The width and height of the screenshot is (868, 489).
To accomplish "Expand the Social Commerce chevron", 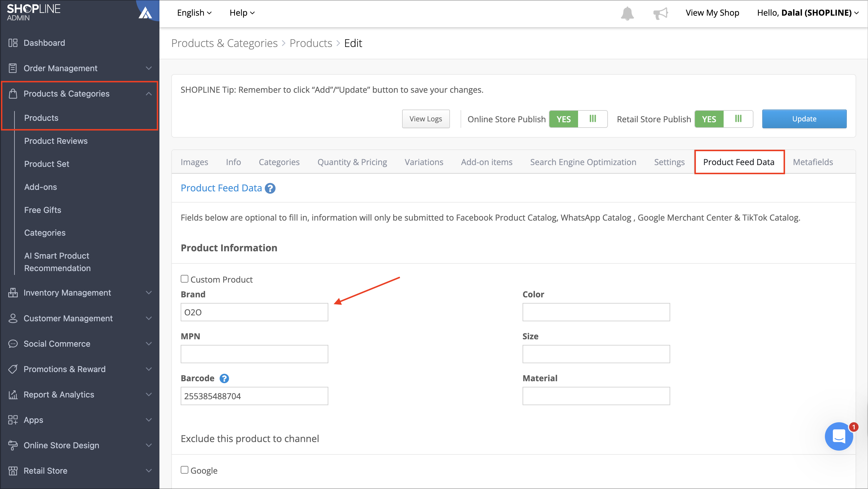I will (x=149, y=344).
